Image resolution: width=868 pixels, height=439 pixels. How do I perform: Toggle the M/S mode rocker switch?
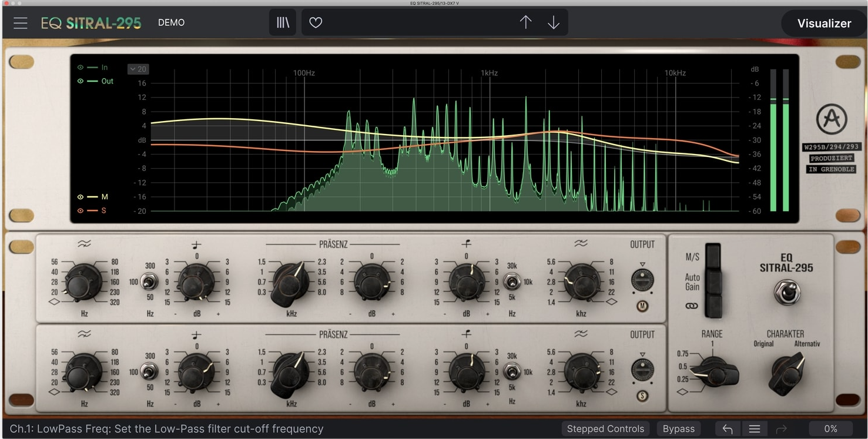point(713,257)
